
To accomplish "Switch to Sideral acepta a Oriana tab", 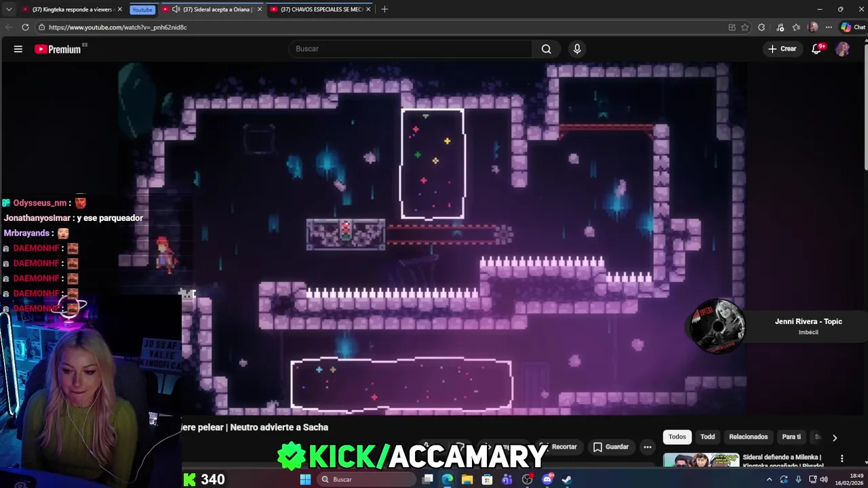I will tap(214, 9).
